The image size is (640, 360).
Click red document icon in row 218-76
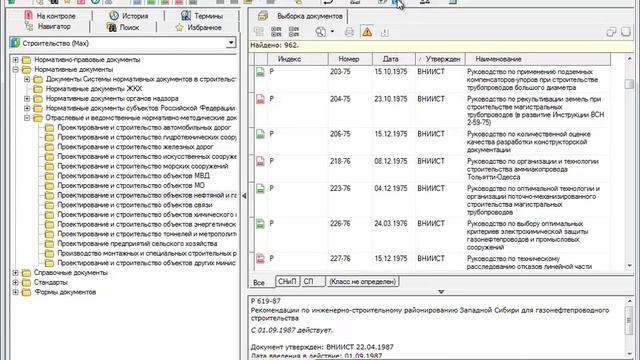pos(260,162)
